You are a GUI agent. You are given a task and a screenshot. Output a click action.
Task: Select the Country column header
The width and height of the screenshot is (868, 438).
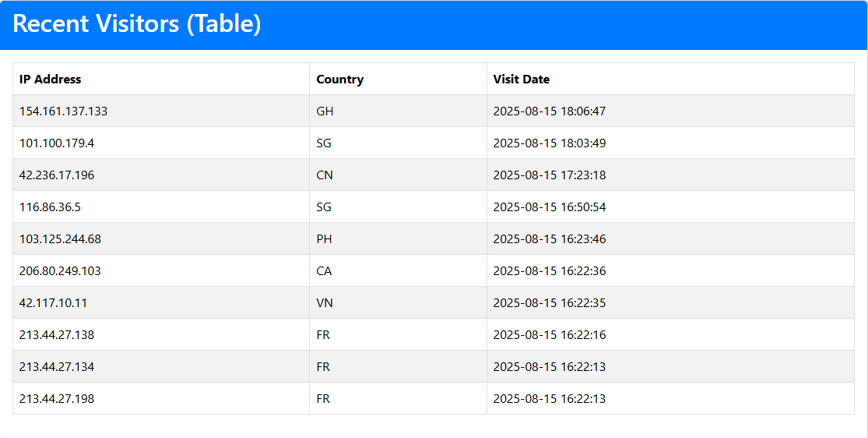[340, 79]
